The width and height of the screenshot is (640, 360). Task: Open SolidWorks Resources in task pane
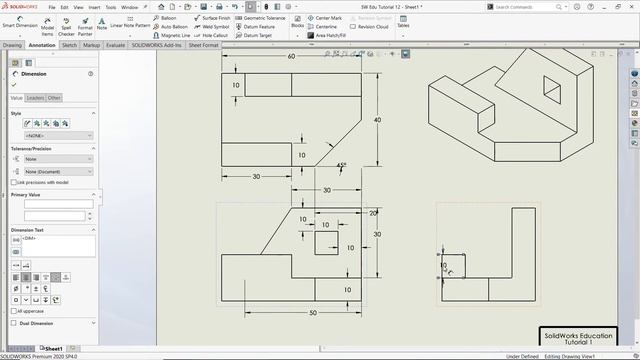(634, 83)
